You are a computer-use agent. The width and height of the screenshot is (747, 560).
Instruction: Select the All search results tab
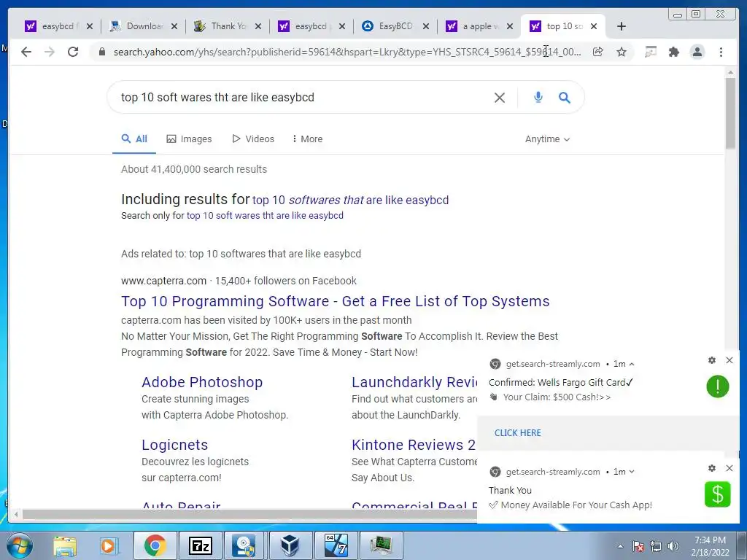pyautogui.click(x=134, y=139)
